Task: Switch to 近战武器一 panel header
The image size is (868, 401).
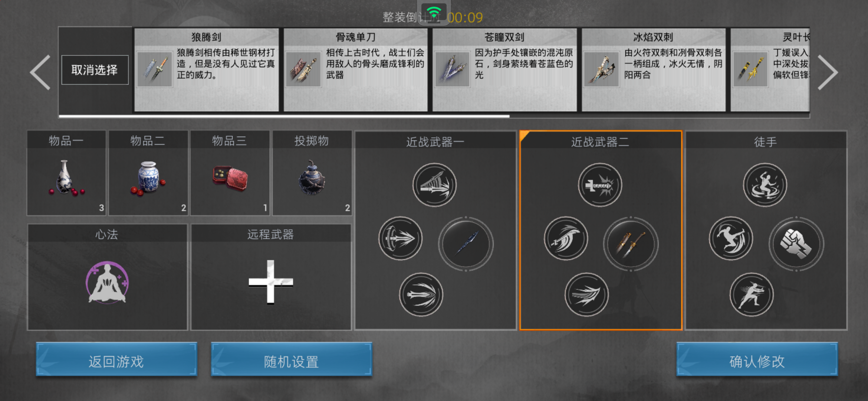Action: (x=435, y=141)
